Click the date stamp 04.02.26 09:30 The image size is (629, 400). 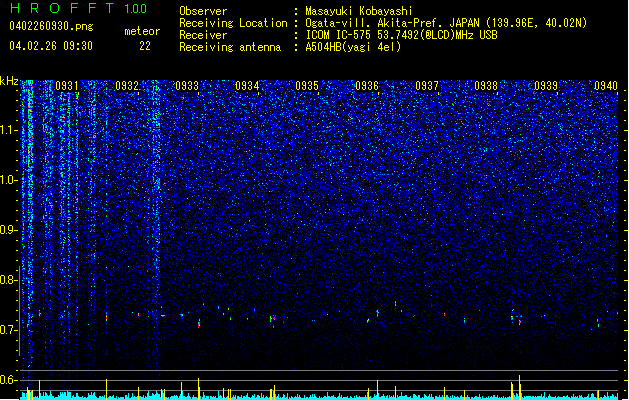[51, 46]
